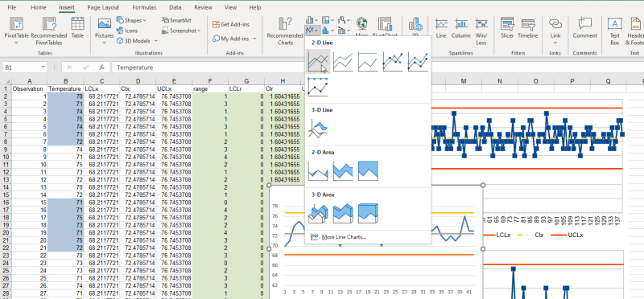The image size is (644, 299).
Task: Select the Line with Markers chart type
Action: [393, 62]
